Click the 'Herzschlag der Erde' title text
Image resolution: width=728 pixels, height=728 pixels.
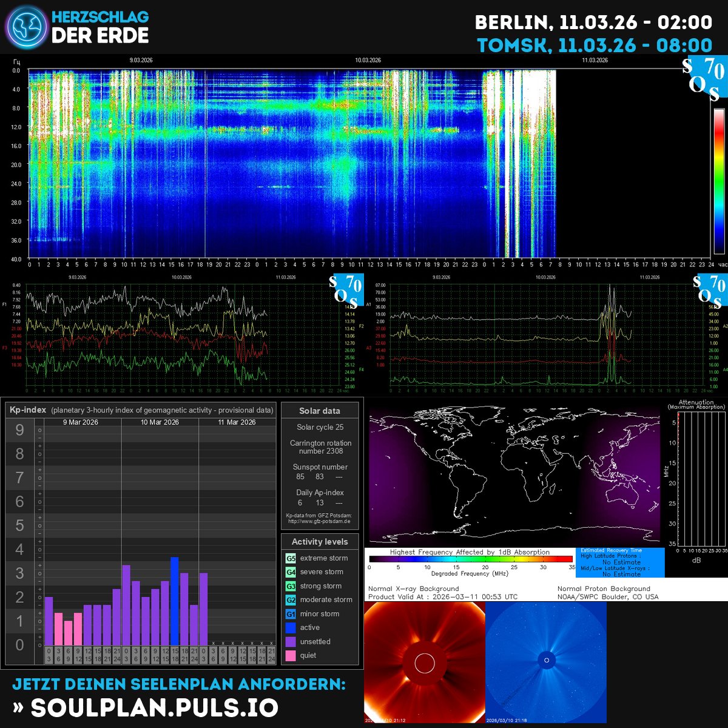click(x=100, y=28)
